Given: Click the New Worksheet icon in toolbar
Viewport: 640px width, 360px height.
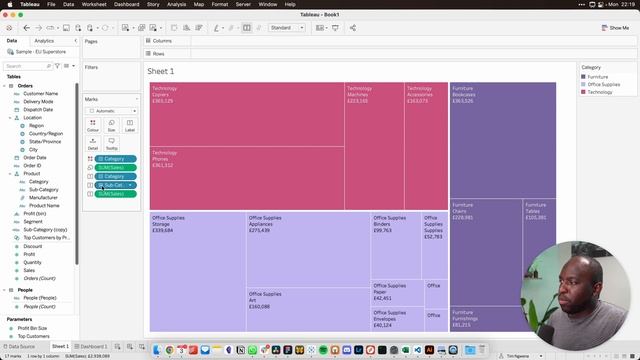Looking at the screenshot, I should pyautogui.click(x=125, y=28).
